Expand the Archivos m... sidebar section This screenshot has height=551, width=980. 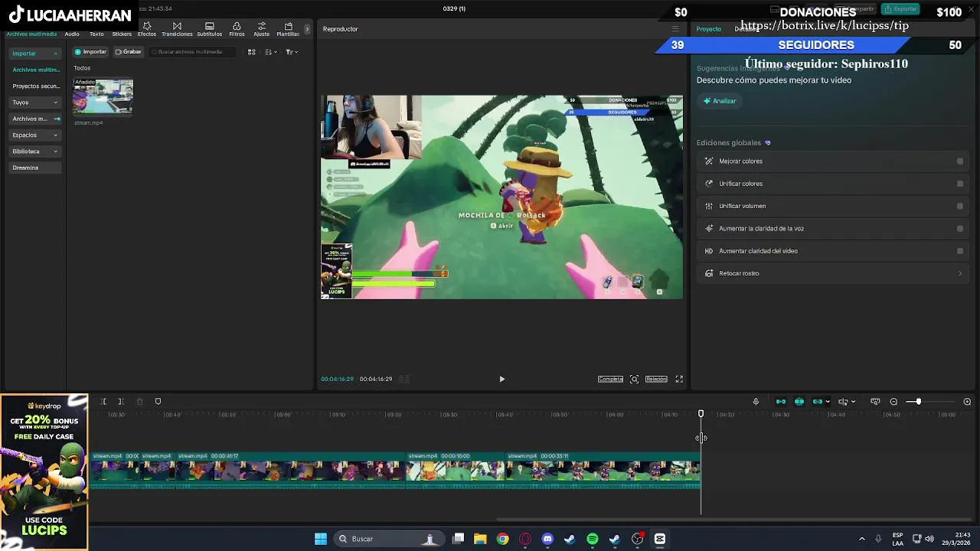pyautogui.click(x=57, y=119)
